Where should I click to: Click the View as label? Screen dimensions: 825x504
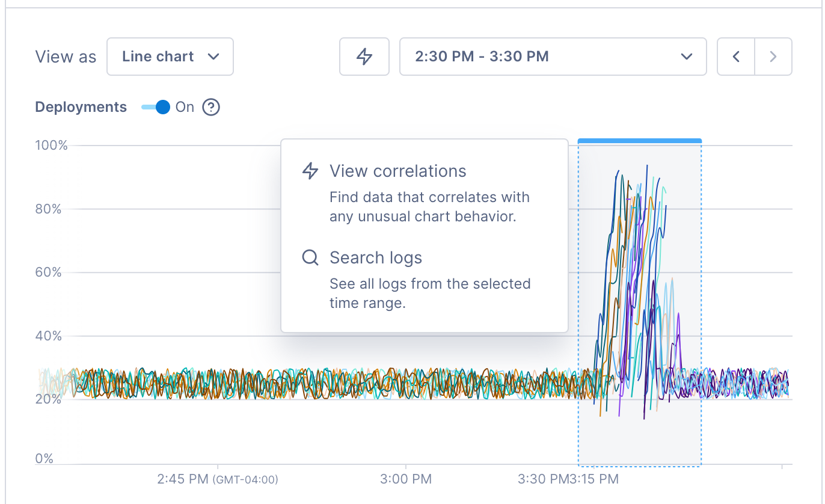pos(65,56)
